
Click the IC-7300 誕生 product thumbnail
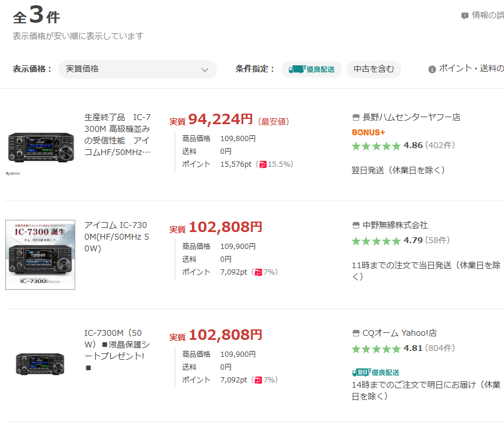tap(40, 255)
